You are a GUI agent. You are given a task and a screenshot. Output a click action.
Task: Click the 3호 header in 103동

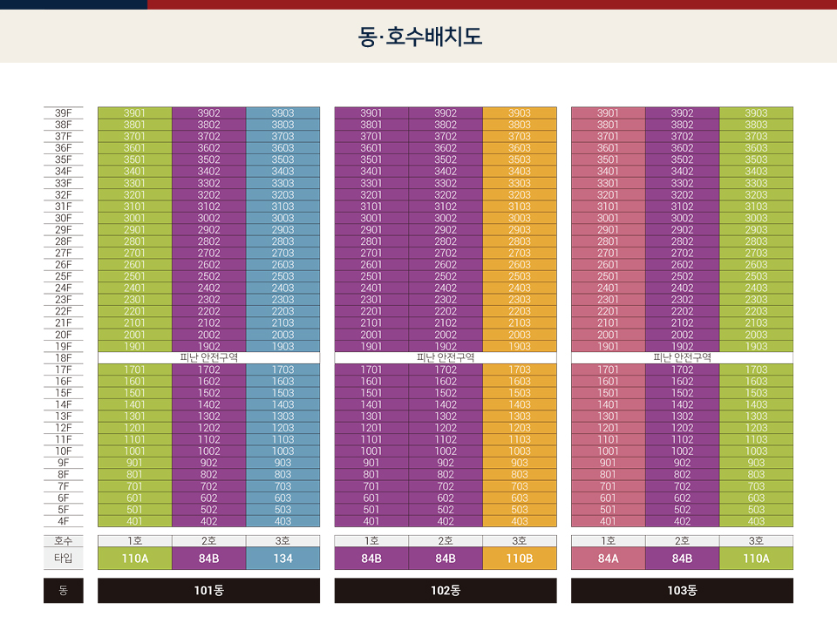(757, 540)
